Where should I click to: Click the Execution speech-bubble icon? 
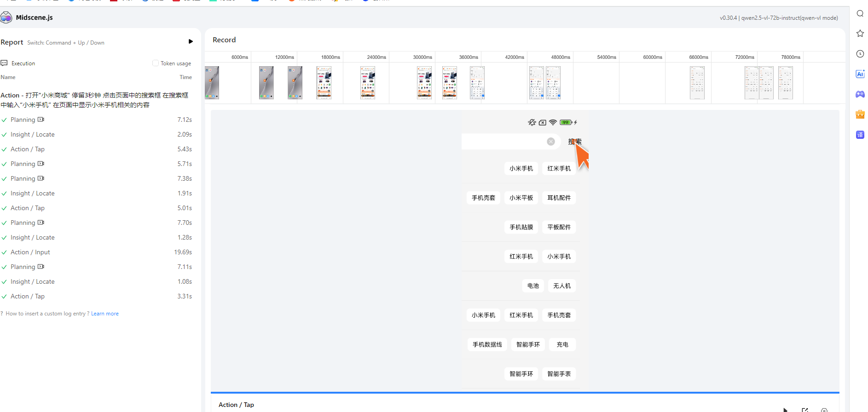pos(4,63)
